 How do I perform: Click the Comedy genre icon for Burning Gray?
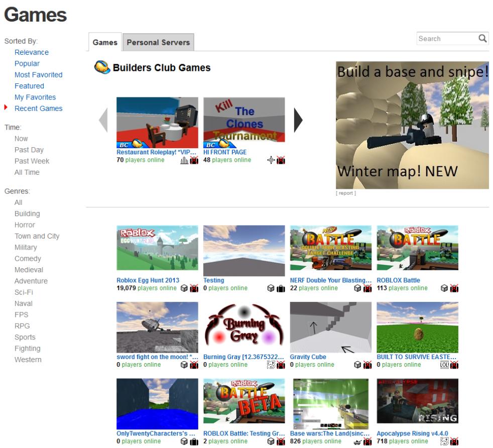point(271,365)
